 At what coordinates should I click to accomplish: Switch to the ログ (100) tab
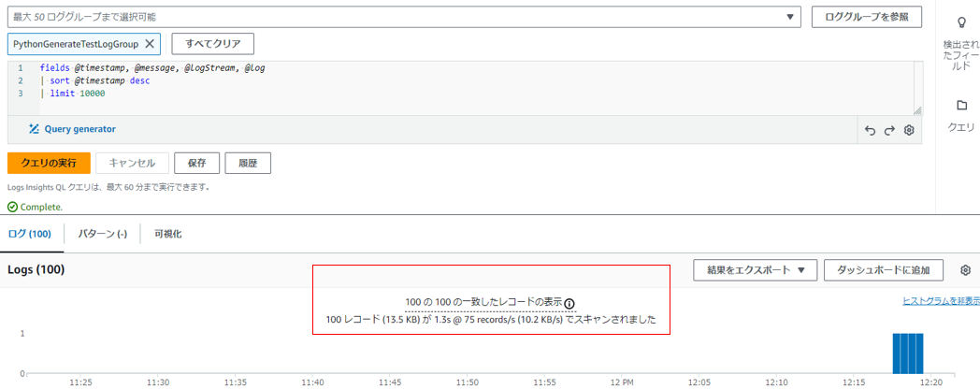coord(29,234)
